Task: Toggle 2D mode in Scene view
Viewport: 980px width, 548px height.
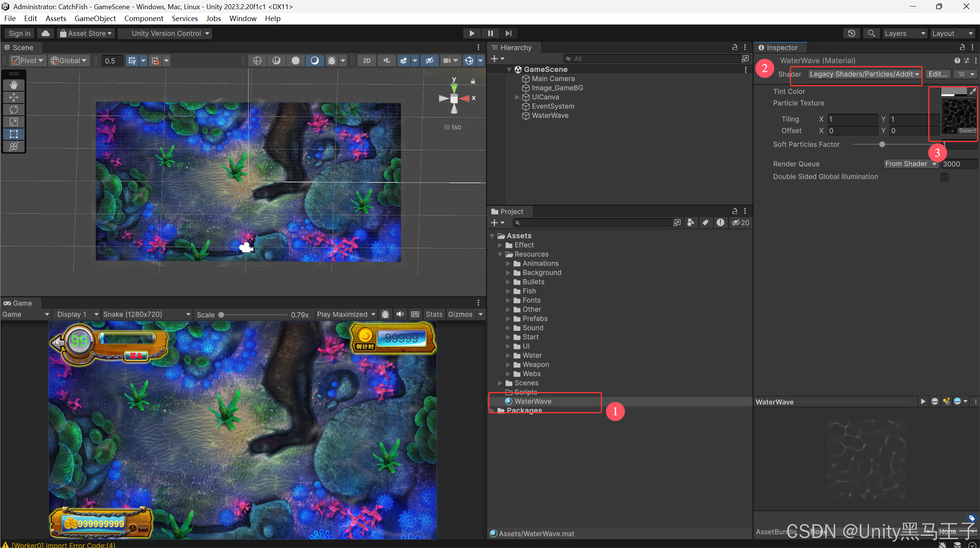Action: [366, 61]
